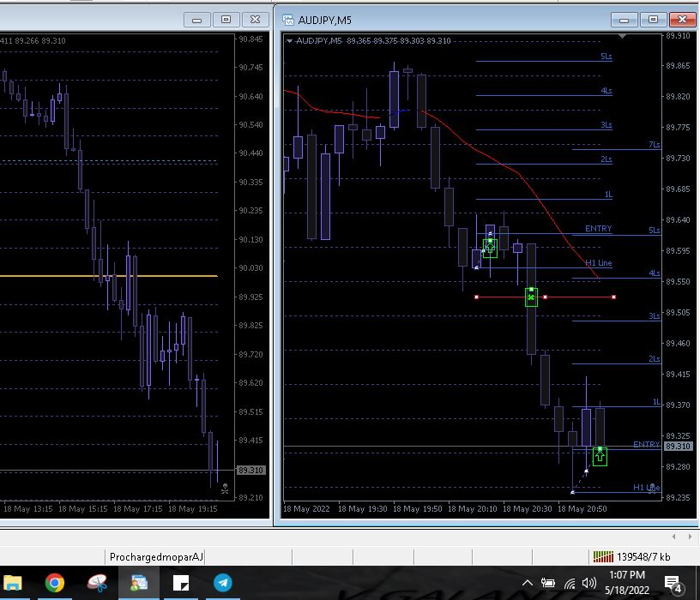The image size is (700, 600).
Task: Click the topmost 5Ls label above 4Ls
Action: point(606,57)
